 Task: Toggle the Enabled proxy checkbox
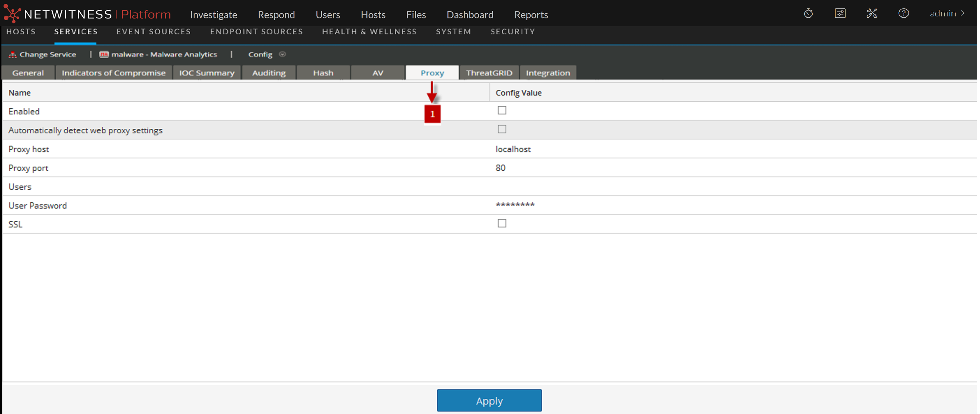(x=502, y=110)
